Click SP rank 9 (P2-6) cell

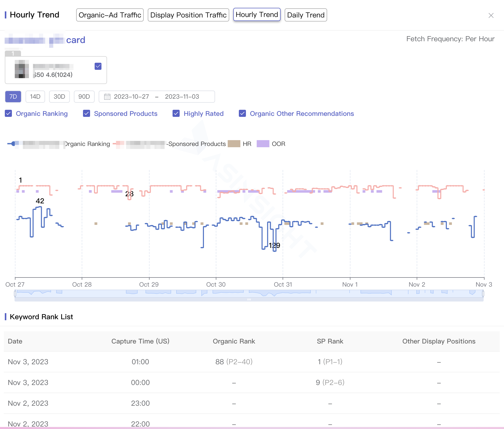pyautogui.click(x=330, y=382)
